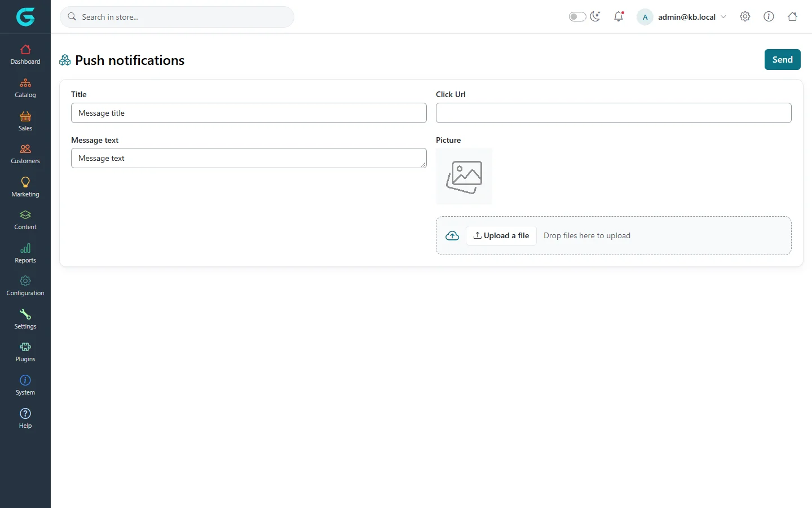This screenshot has height=508, width=812.
Task: Open the Customers menu
Action: click(25, 154)
